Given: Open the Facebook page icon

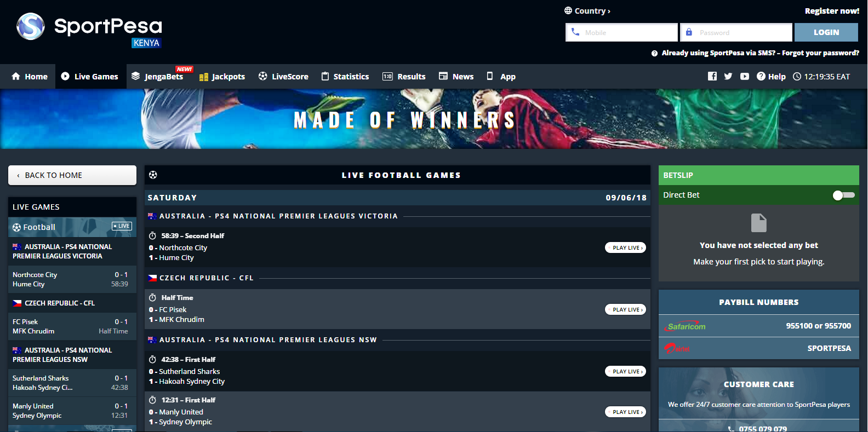Looking at the screenshot, I should coord(712,76).
